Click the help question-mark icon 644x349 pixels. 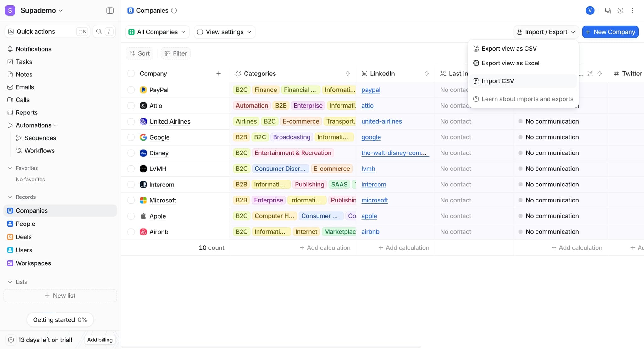pos(620,10)
